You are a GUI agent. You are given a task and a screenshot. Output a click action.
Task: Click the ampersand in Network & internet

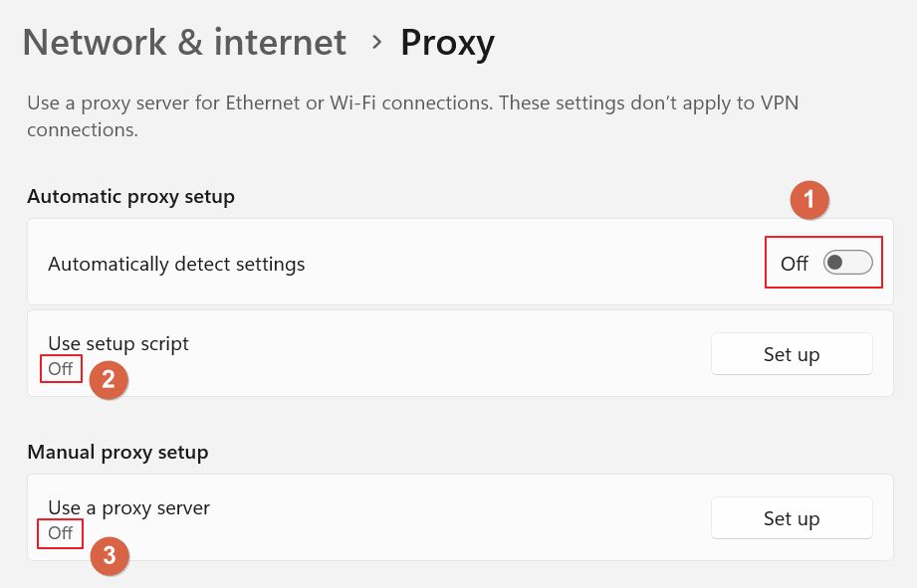(x=189, y=43)
